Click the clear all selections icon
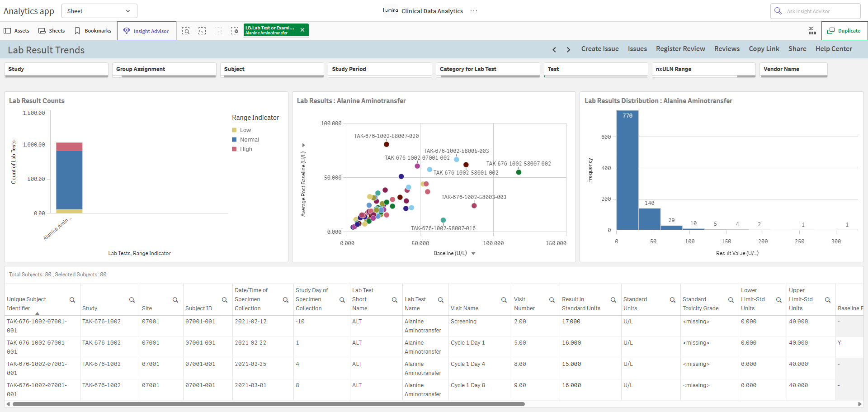This screenshot has height=412, width=868. [235, 31]
